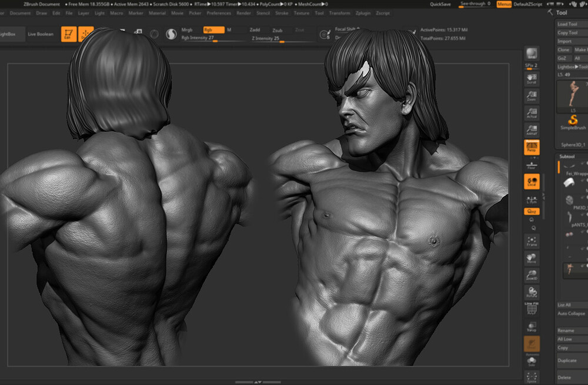Viewport: 588px width, 385px height.
Task: Click the Tool palette hammer icon
Action: [550, 12]
